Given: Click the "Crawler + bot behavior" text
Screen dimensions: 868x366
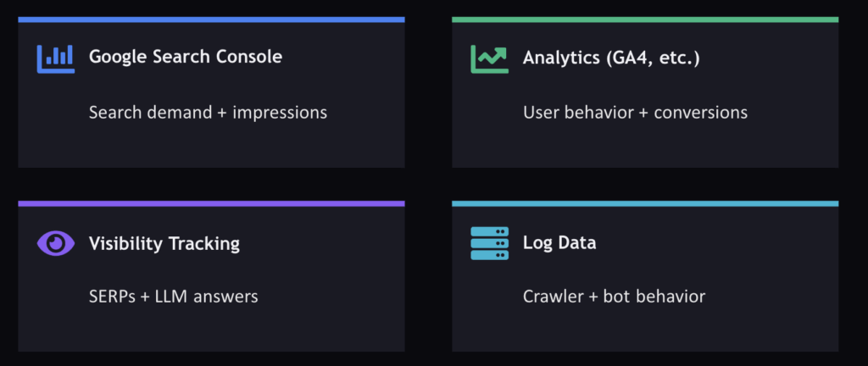Looking at the screenshot, I should point(614,297).
